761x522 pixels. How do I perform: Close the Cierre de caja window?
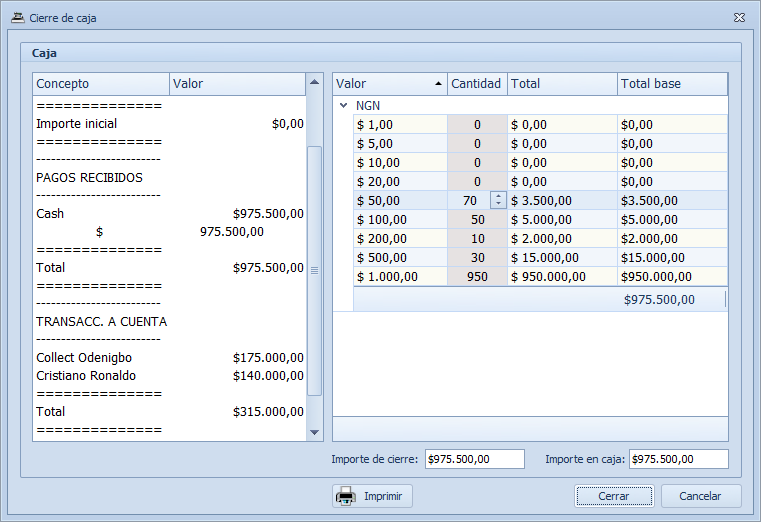738,18
